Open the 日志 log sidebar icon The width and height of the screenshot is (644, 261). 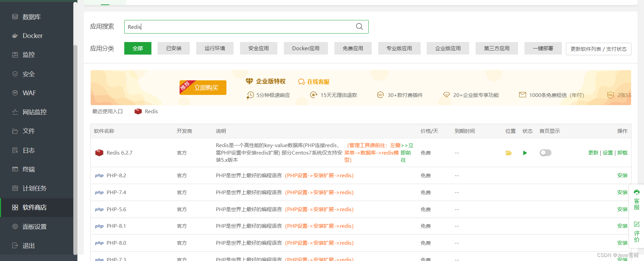pyautogui.click(x=15, y=150)
